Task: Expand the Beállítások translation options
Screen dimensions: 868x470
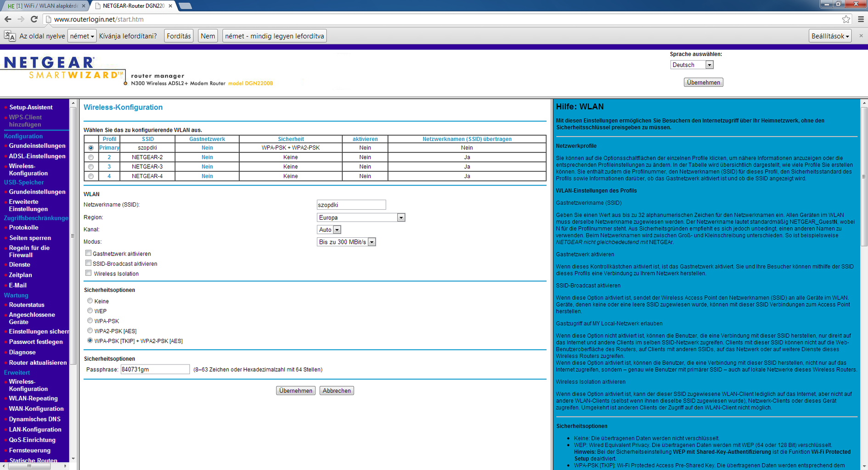Action: [830, 36]
